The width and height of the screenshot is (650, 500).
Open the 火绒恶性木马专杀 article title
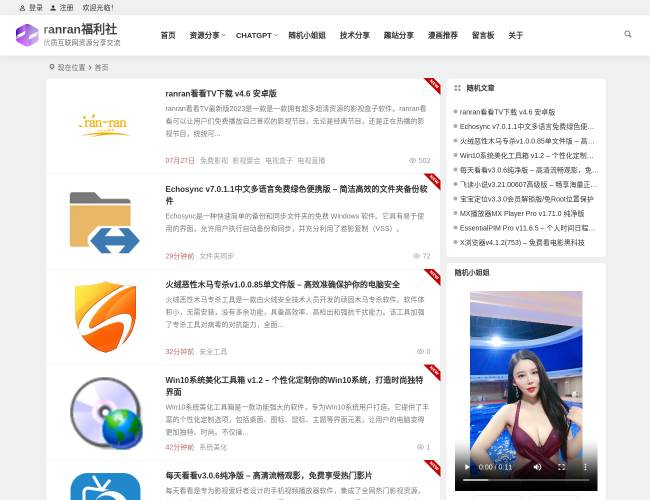pyautogui.click(x=283, y=284)
